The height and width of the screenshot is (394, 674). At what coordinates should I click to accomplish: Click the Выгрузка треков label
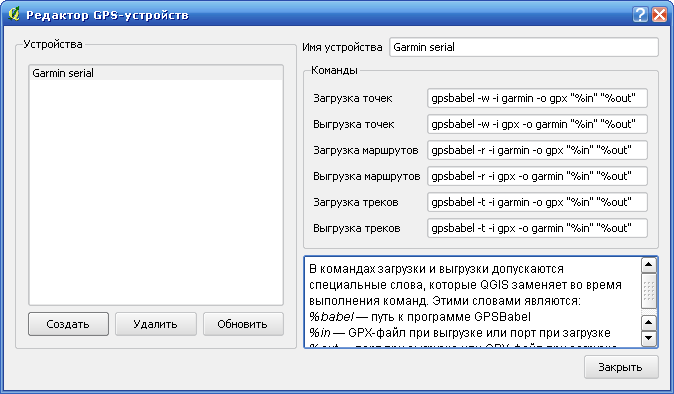pos(356,228)
